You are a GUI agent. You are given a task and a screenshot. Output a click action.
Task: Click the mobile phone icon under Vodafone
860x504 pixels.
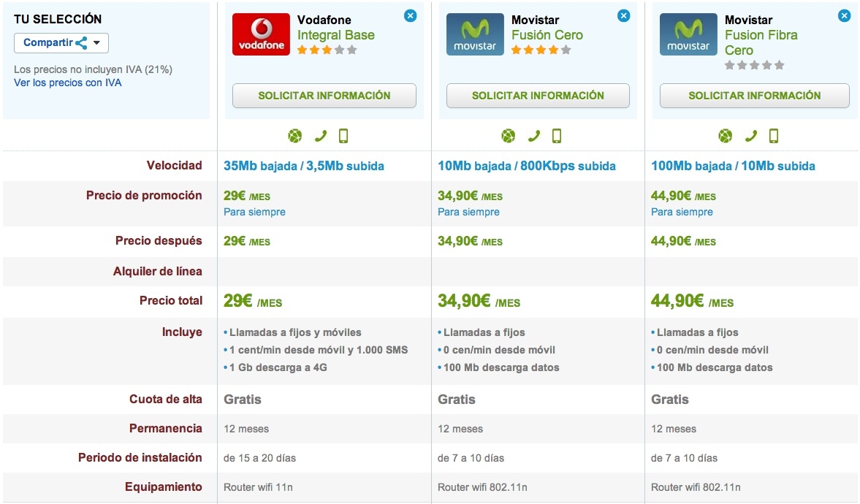[343, 136]
